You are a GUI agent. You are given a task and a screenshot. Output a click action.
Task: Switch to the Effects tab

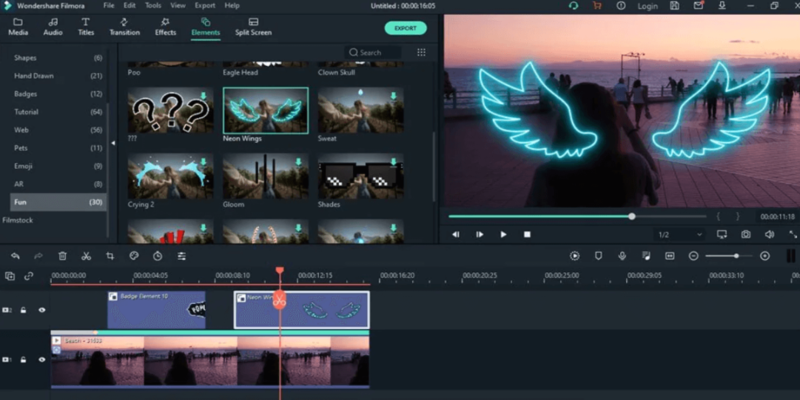pos(165,27)
